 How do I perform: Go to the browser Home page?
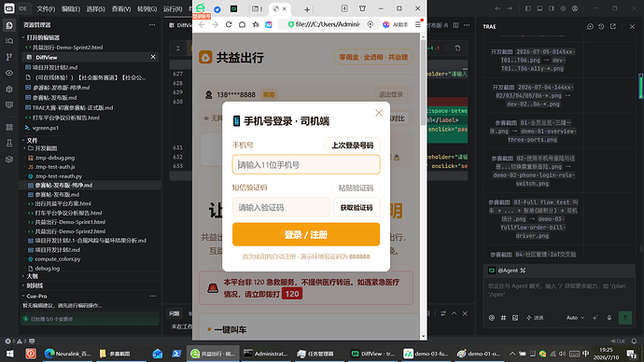(243, 24)
